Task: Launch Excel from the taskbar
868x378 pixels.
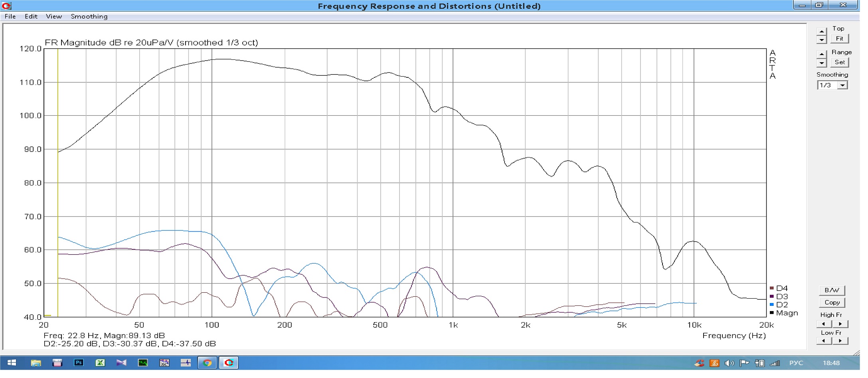Action: click(100, 362)
